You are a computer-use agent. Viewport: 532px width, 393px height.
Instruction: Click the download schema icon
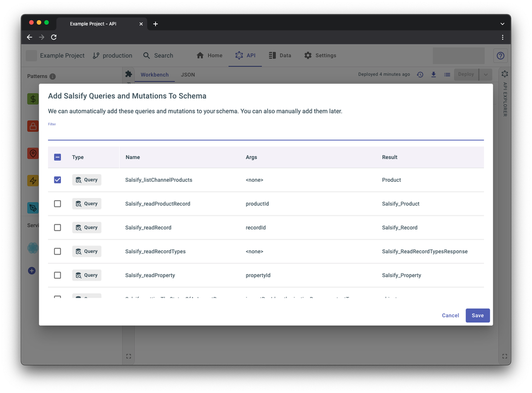click(x=433, y=75)
